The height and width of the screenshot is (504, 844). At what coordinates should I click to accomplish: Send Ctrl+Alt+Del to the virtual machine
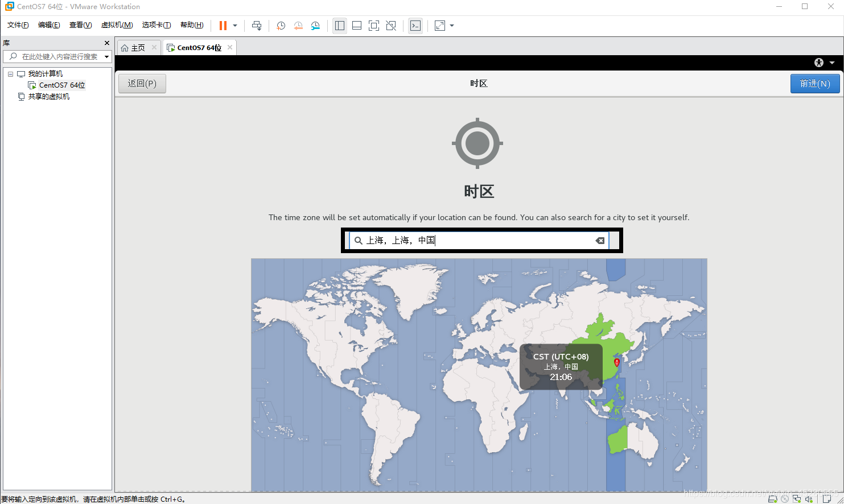pyautogui.click(x=257, y=26)
